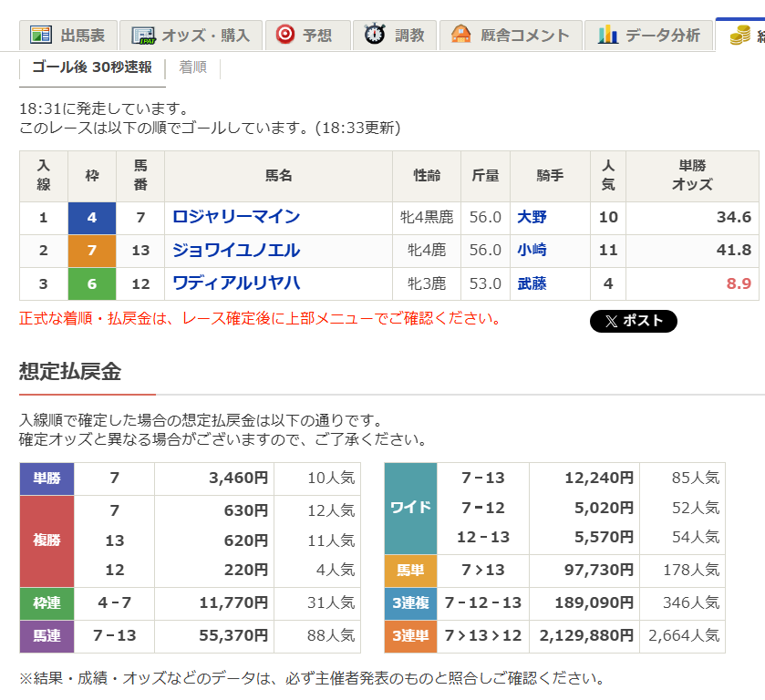Click the 630円 place payout
The image size is (765, 700).
coord(246,510)
